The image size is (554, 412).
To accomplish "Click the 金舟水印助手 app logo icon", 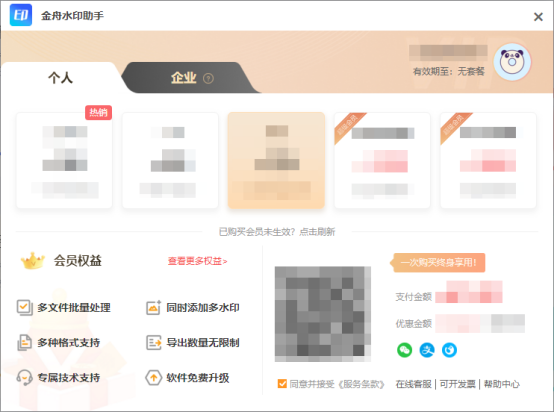I will click(21, 15).
